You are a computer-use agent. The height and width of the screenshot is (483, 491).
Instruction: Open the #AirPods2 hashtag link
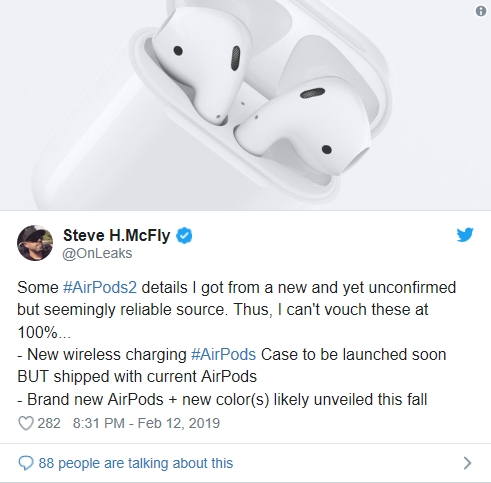(100, 287)
